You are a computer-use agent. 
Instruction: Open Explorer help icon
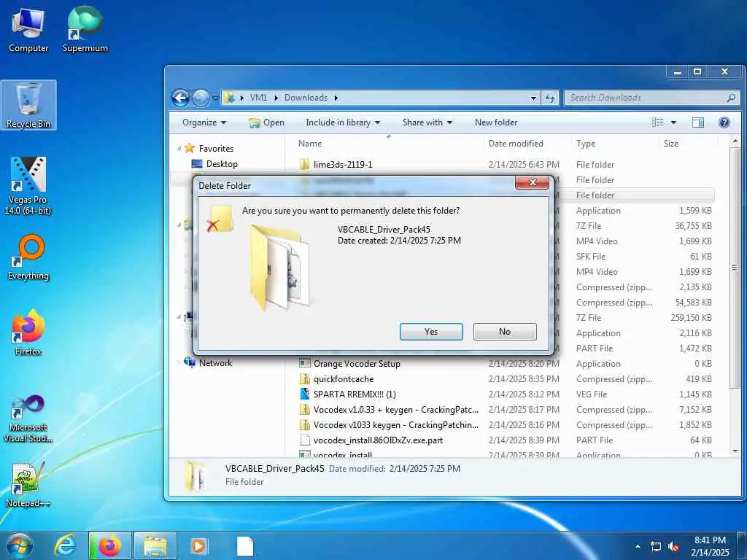coord(724,122)
